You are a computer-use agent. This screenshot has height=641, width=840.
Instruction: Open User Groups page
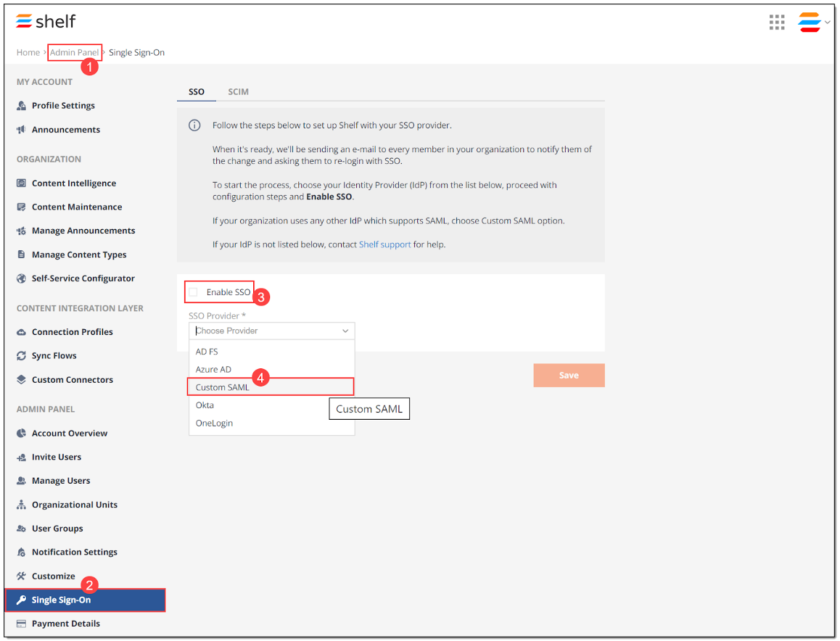(57, 529)
